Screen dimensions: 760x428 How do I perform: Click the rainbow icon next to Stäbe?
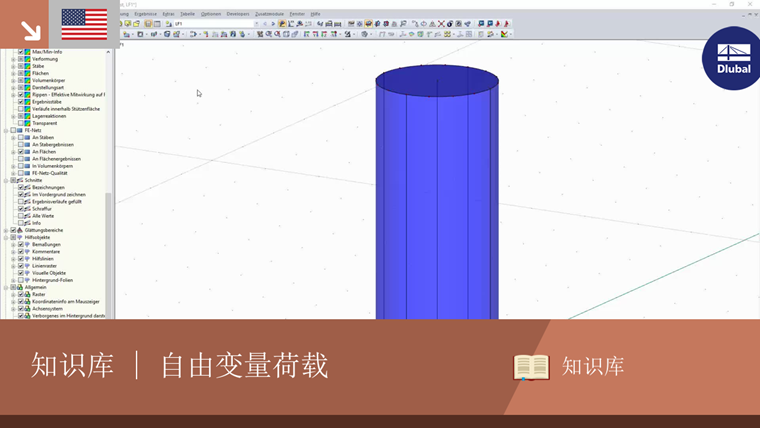point(28,66)
